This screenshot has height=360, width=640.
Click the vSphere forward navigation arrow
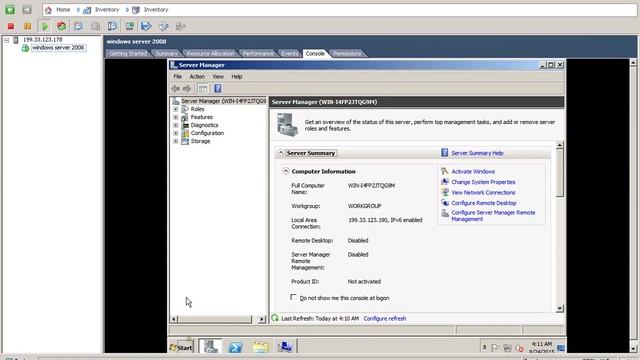[x=27, y=10]
